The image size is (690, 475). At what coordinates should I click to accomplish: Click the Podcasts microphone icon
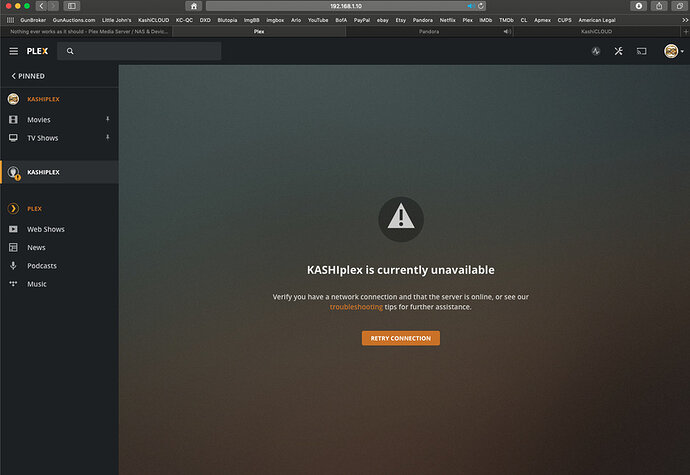13,265
